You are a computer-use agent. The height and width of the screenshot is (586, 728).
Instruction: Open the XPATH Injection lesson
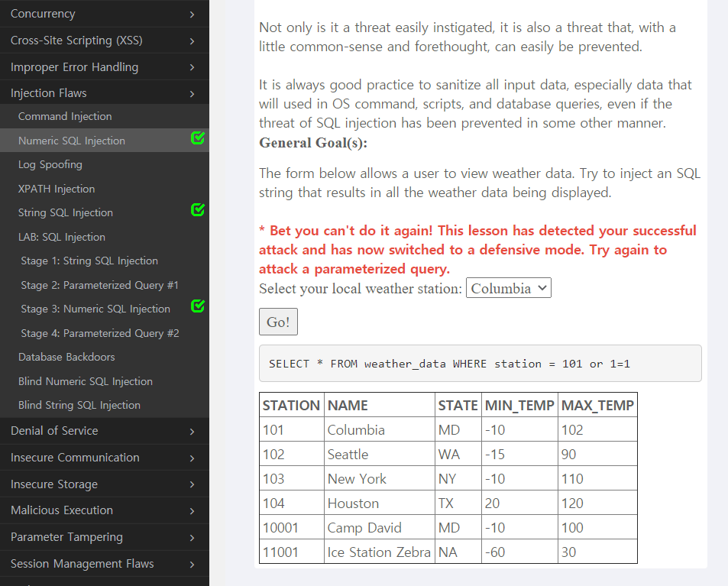click(105, 189)
